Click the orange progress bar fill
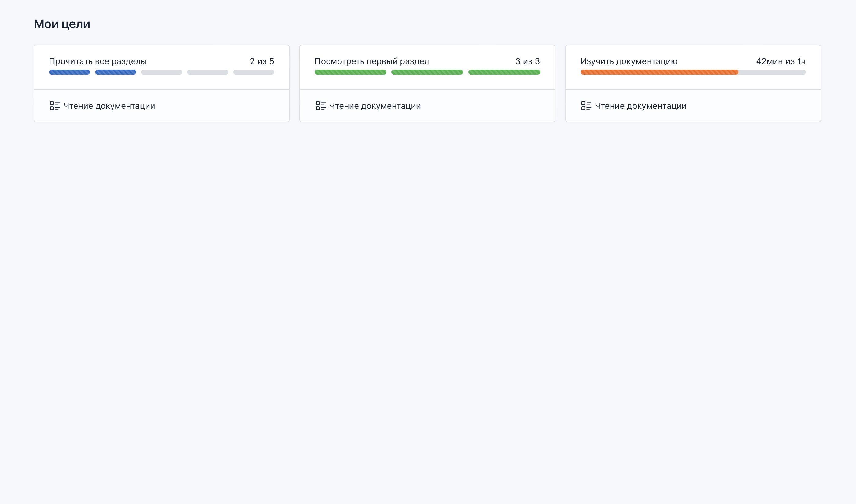The image size is (856, 504). click(x=659, y=72)
